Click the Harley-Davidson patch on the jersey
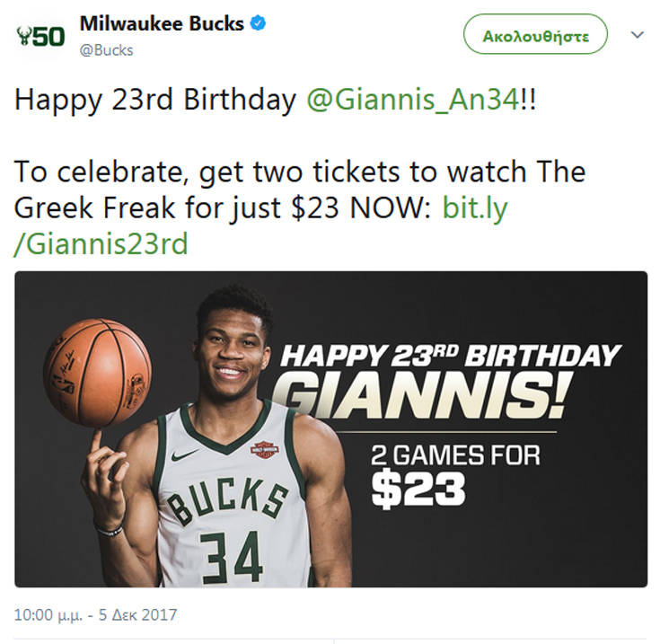 (x=264, y=449)
